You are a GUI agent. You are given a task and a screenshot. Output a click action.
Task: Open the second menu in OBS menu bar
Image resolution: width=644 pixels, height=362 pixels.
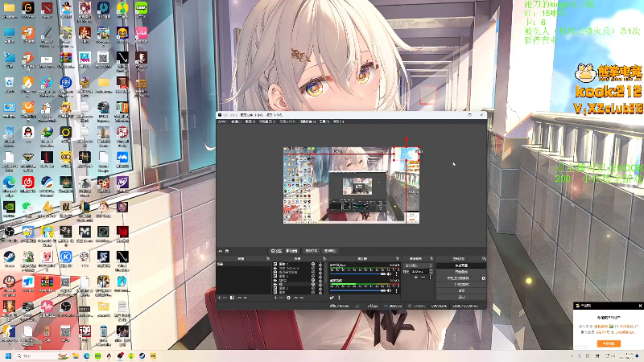pyautogui.click(x=235, y=121)
